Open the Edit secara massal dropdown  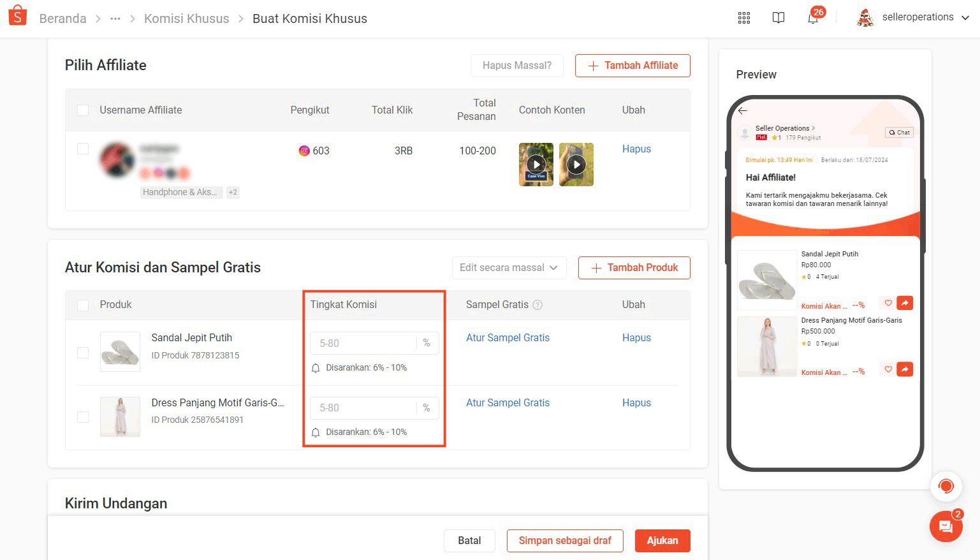509,267
